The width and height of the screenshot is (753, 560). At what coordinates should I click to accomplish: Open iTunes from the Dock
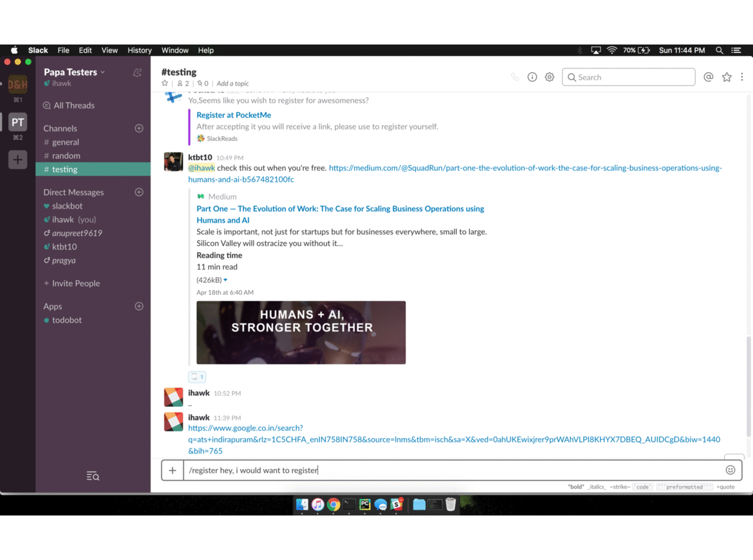coord(318,504)
